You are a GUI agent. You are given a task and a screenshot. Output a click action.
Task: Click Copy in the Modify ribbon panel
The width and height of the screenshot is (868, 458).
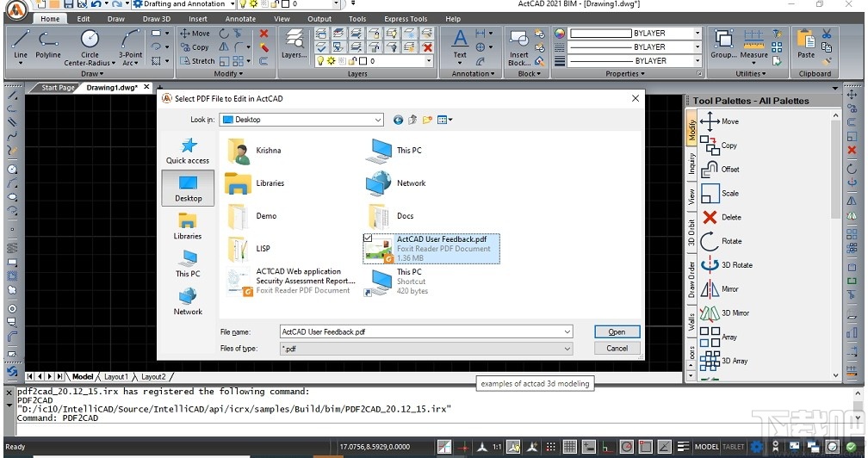[x=195, y=47]
